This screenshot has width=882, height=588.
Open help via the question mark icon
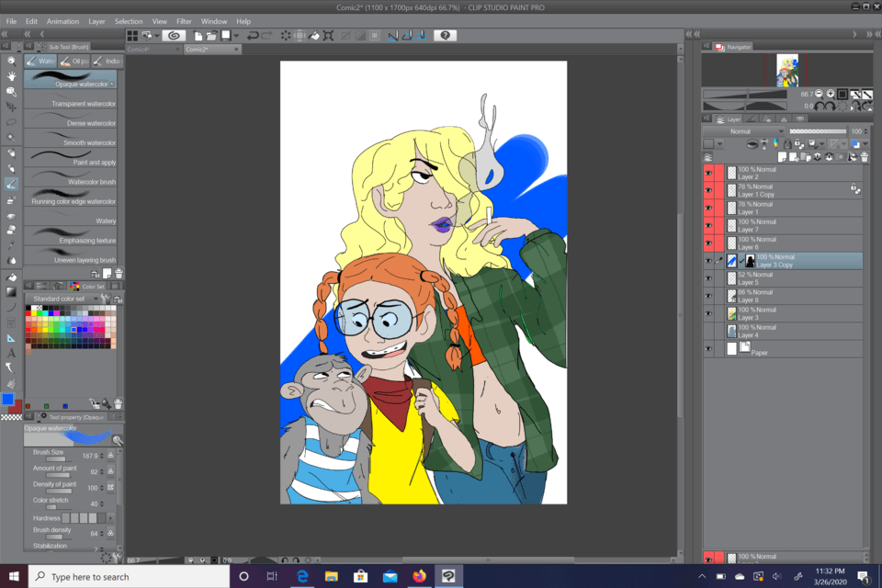coord(445,36)
